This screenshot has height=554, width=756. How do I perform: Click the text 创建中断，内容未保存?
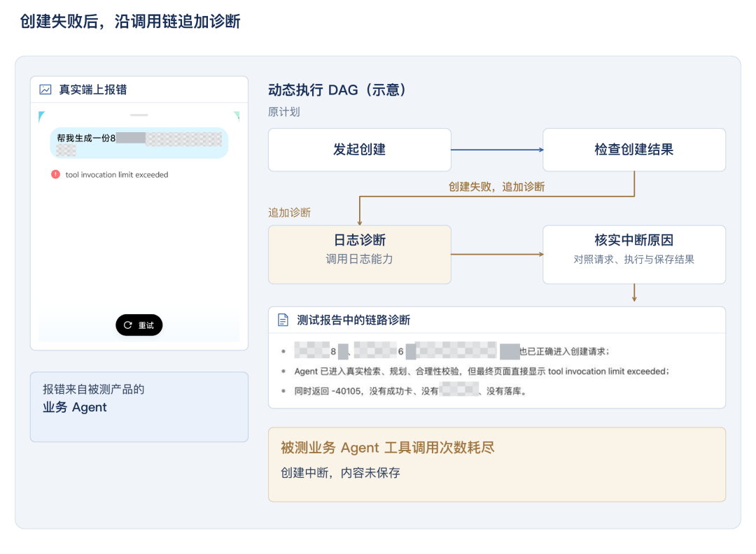tap(340, 473)
